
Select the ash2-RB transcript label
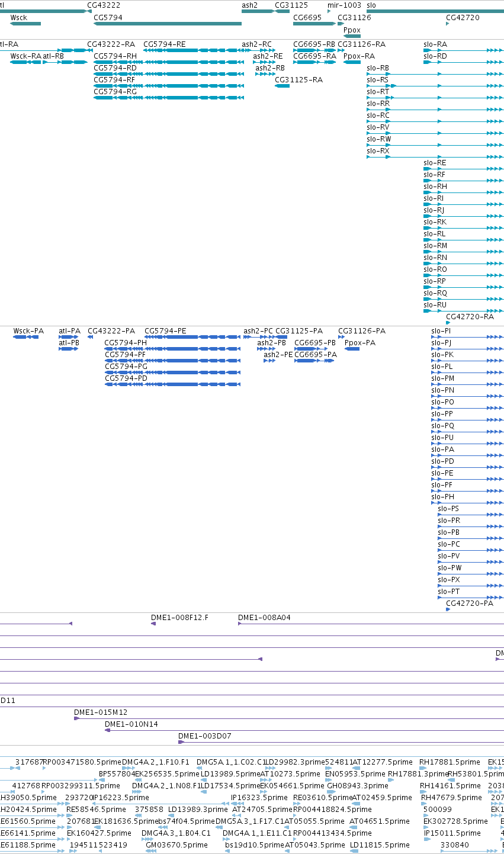pos(270,68)
